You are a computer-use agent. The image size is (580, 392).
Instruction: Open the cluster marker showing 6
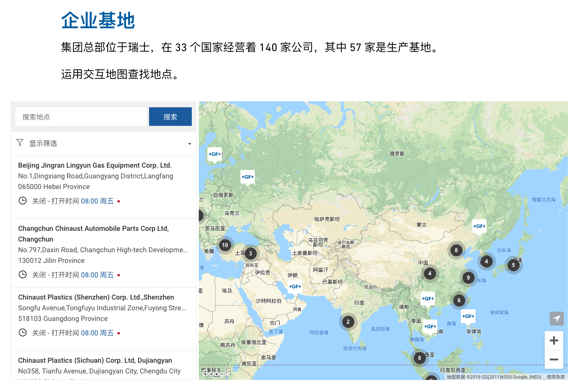coord(459,300)
